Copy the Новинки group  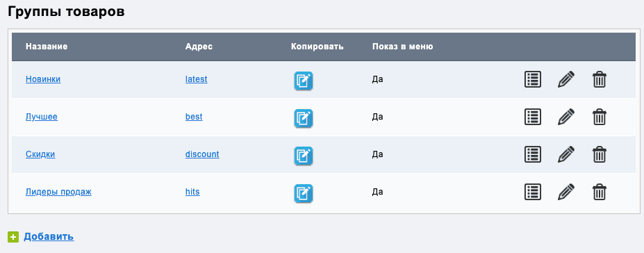click(x=303, y=81)
